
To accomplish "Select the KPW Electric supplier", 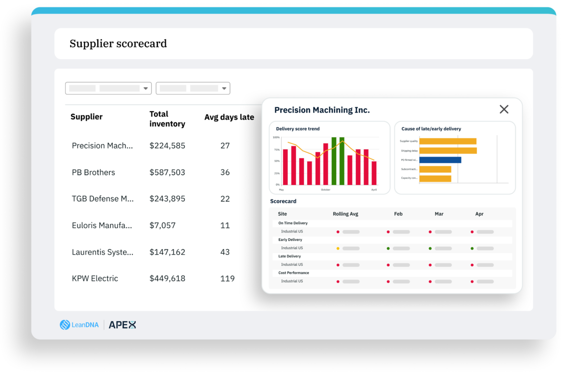I will [95, 279].
